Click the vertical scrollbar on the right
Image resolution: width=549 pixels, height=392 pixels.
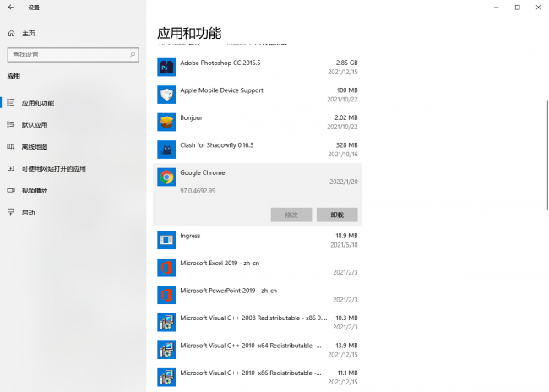click(547, 155)
